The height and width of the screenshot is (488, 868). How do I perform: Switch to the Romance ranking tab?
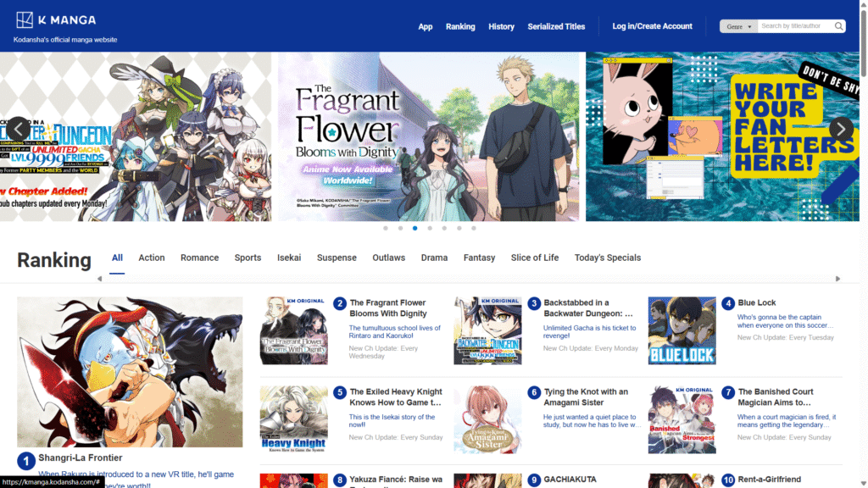pyautogui.click(x=200, y=258)
